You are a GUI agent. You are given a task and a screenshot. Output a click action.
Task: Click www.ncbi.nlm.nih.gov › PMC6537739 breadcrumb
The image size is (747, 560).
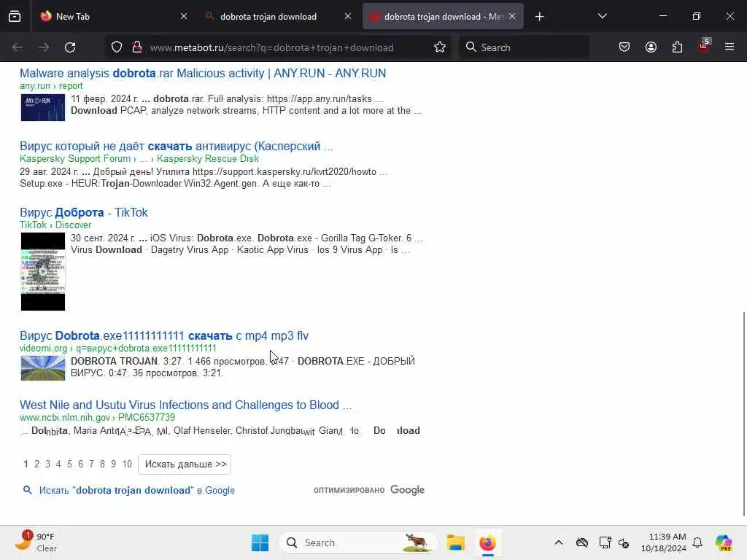tap(97, 418)
